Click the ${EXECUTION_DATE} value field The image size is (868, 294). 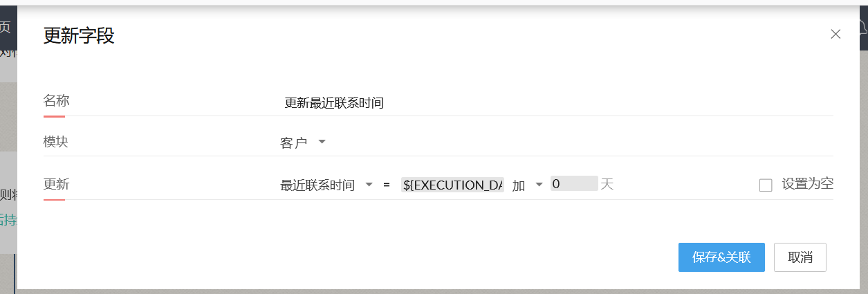click(452, 185)
